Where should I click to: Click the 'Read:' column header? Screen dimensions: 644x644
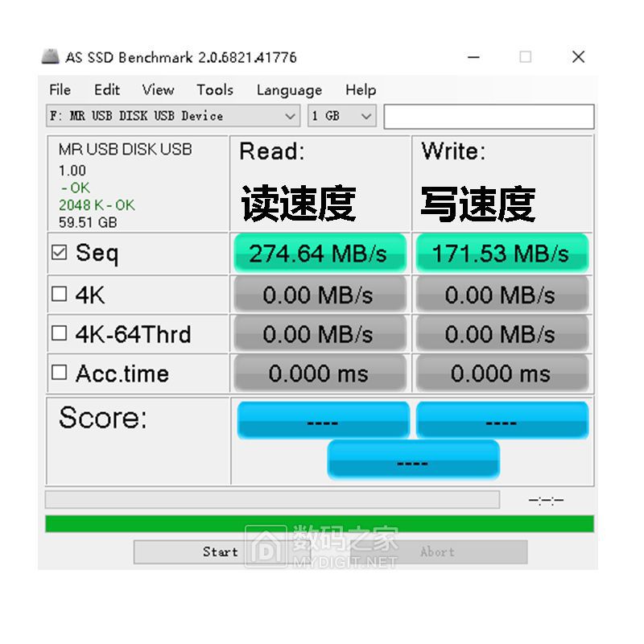coord(272,151)
